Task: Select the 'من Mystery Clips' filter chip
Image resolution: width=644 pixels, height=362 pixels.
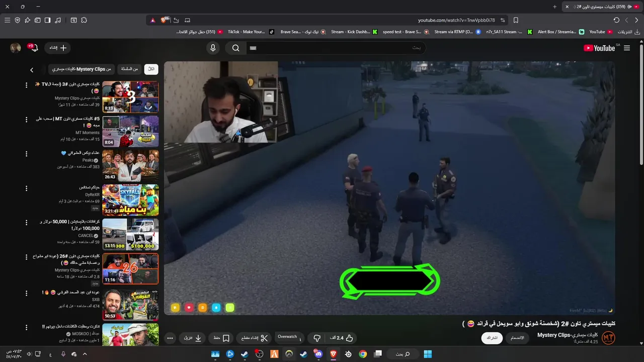Action: 82,69
